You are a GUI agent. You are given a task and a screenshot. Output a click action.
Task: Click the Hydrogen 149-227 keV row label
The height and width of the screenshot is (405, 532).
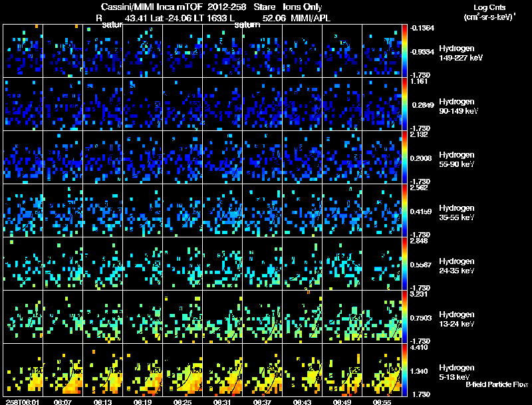coord(461,53)
